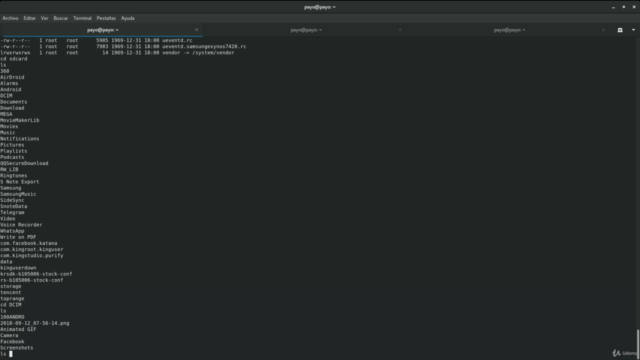Expand the tab list dropdown arrow
Screen dimensions: 640x360
tap(633, 30)
